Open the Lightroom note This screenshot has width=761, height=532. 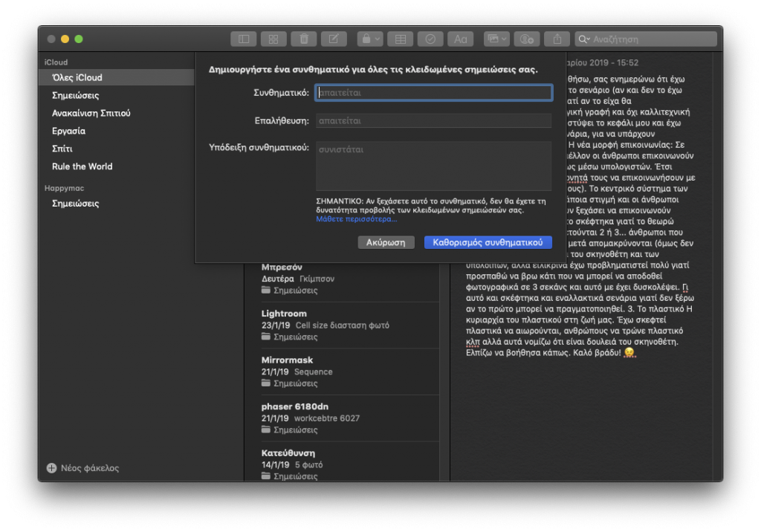(x=349, y=325)
